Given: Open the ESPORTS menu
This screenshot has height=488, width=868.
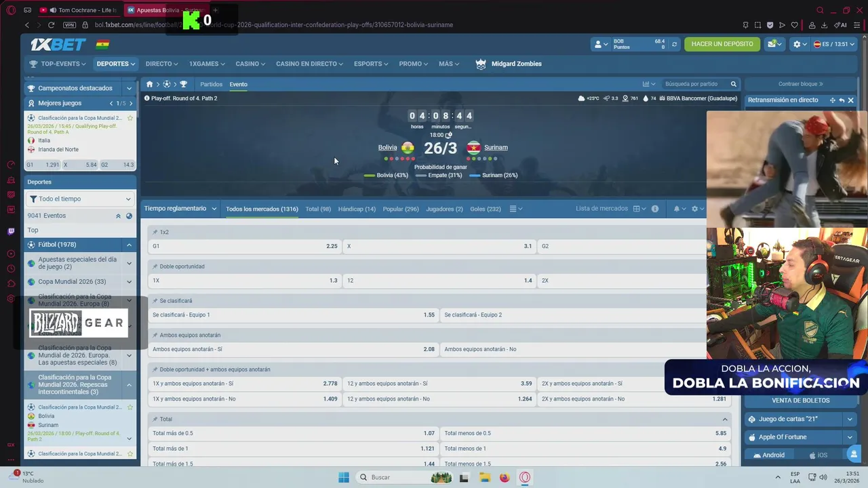Looking at the screenshot, I should click(371, 64).
